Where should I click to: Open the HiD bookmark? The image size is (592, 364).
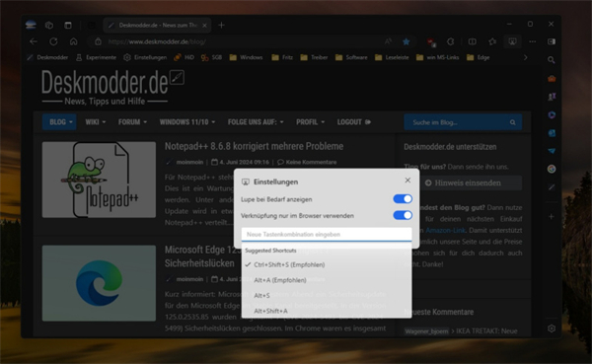coord(184,57)
